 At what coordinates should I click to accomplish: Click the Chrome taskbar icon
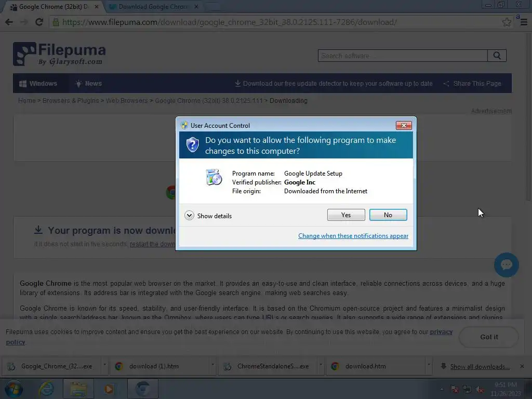click(143, 389)
